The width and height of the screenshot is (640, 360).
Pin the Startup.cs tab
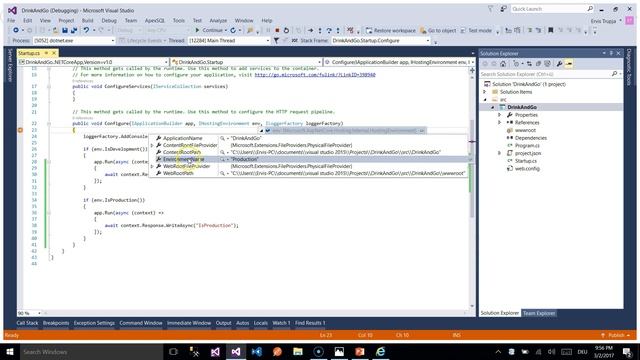click(x=46, y=53)
